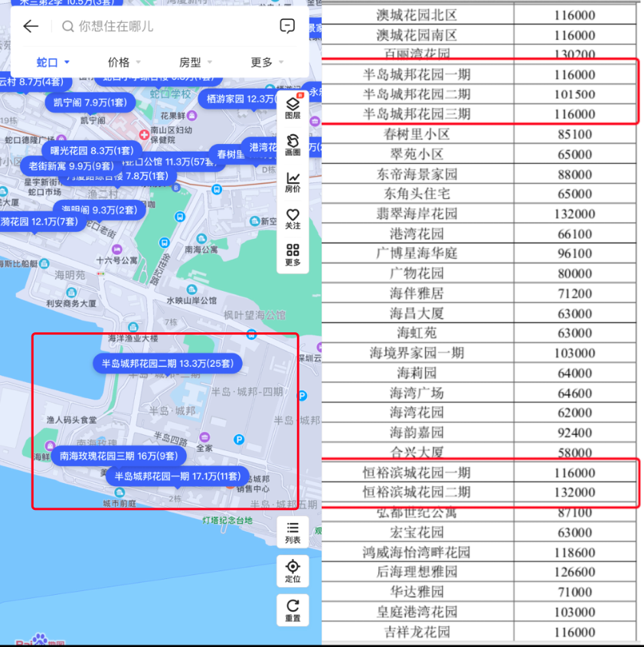The width and height of the screenshot is (644, 647).
Task: Open the 更多 grid icon
Action: point(293,255)
